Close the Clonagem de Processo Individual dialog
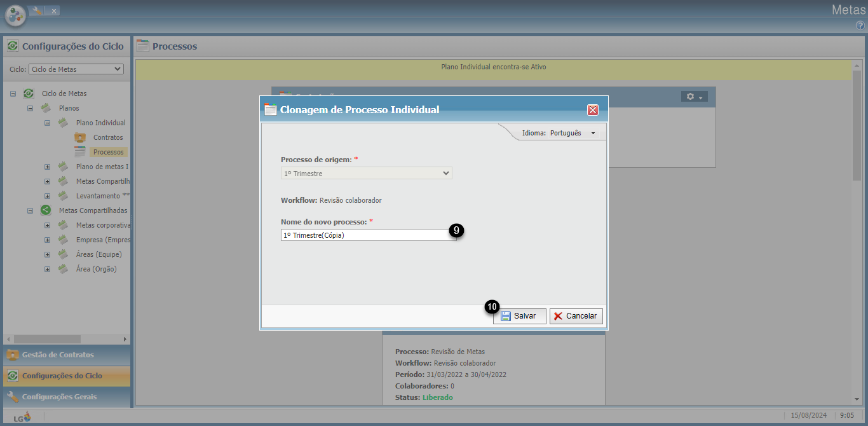Image resolution: width=868 pixels, height=426 pixels. tap(593, 110)
